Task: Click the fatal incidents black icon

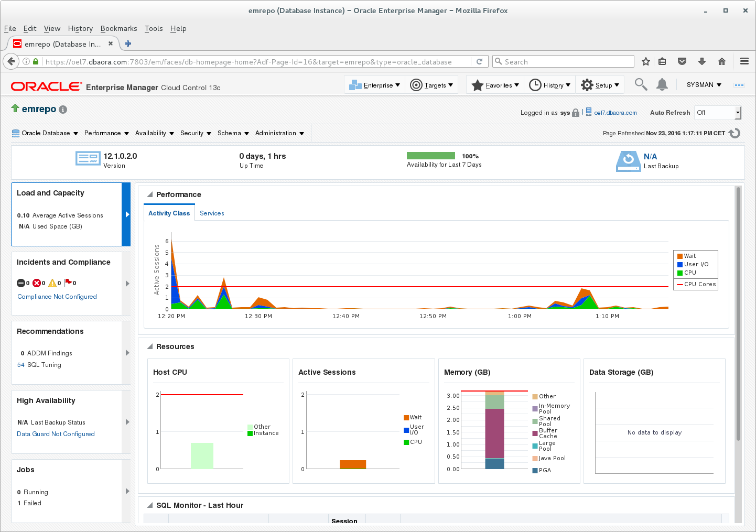Action: (x=21, y=283)
